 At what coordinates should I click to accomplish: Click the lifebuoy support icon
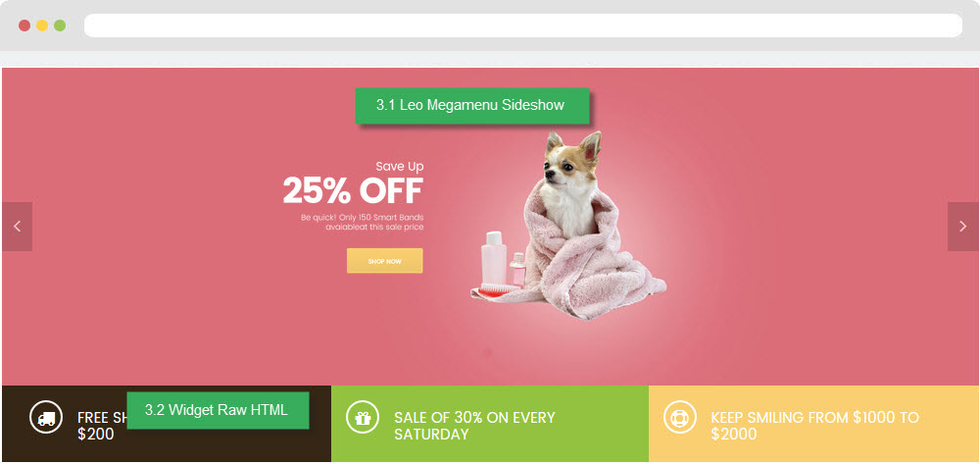click(679, 418)
